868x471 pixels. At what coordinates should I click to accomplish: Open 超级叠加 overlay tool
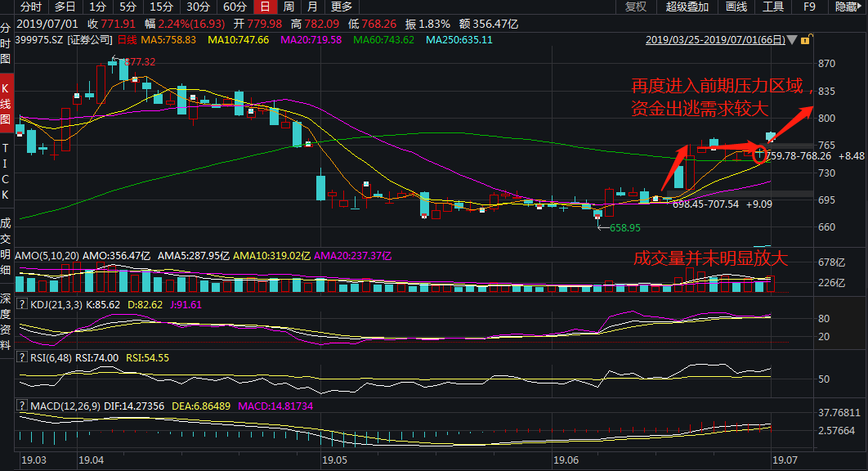tap(687, 7)
